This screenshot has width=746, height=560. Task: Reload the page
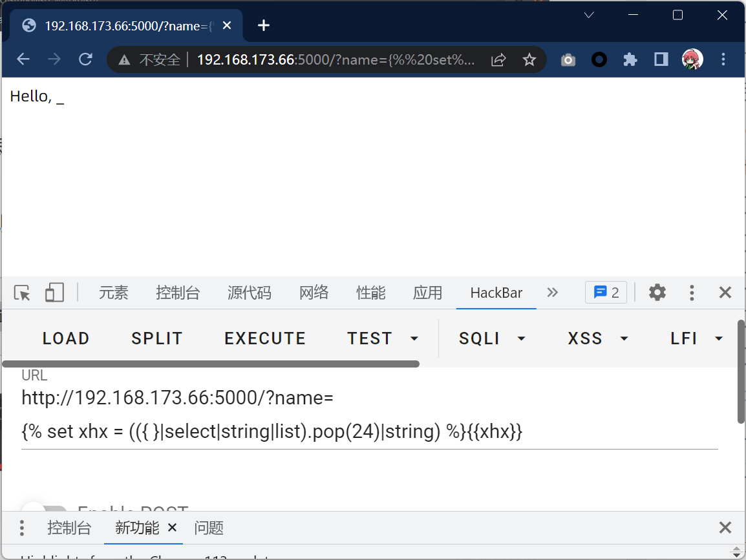[x=85, y=60]
